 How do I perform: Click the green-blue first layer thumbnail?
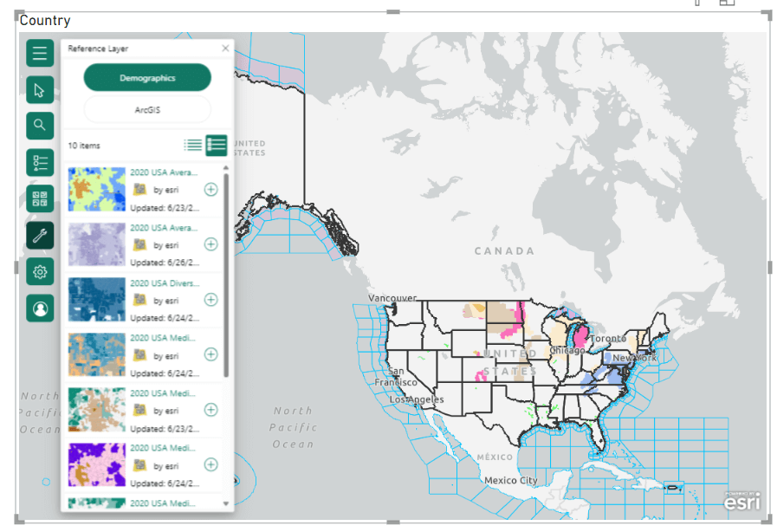(97, 190)
